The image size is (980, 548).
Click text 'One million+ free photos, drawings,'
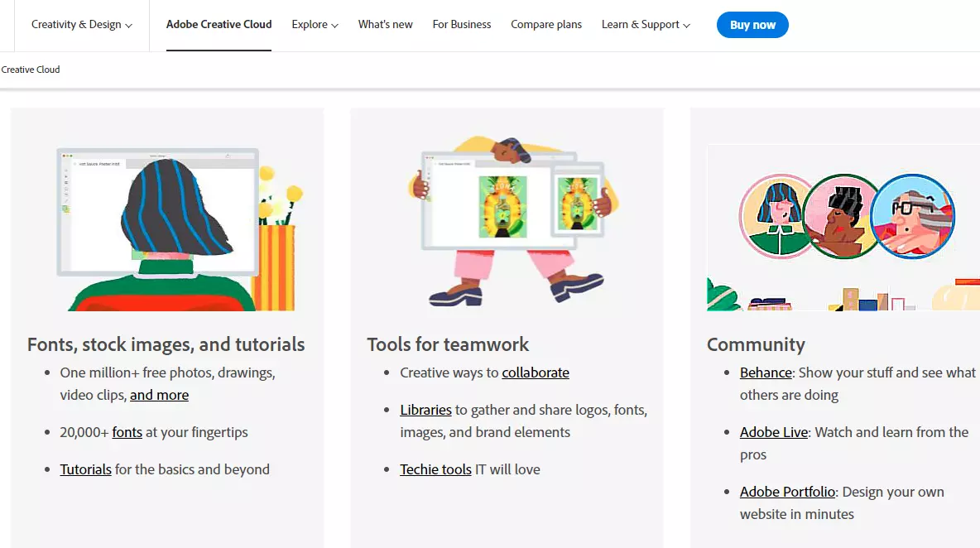[167, 373]
